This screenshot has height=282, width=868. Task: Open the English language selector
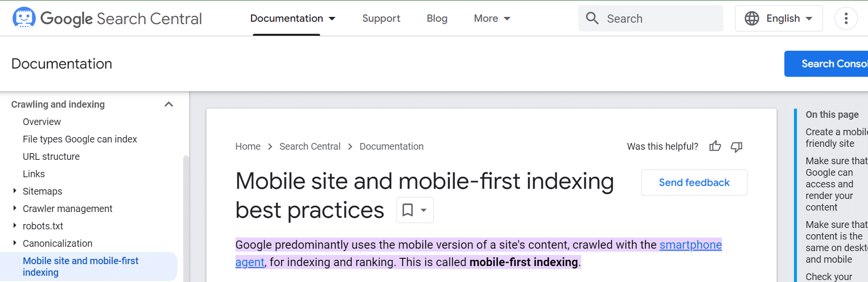779,18
